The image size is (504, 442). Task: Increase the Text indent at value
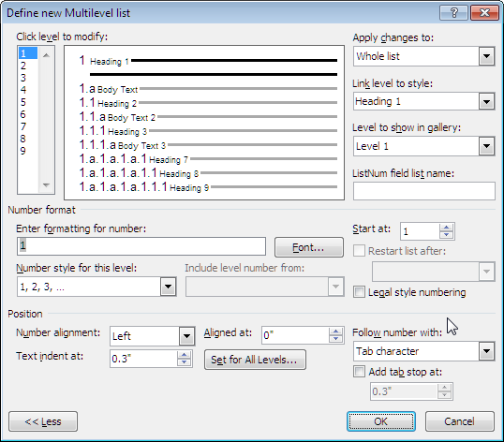tap(184, 355)
